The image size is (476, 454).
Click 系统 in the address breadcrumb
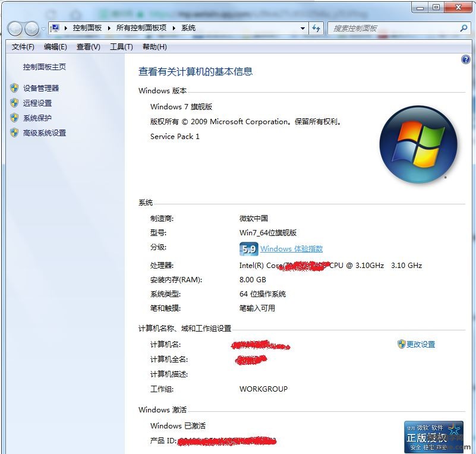coord(188,28)
